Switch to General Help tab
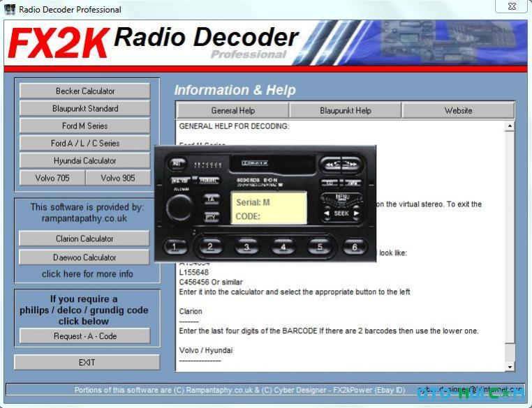The width and height of the screenshot is (532, 408). [x=232, y=110]
